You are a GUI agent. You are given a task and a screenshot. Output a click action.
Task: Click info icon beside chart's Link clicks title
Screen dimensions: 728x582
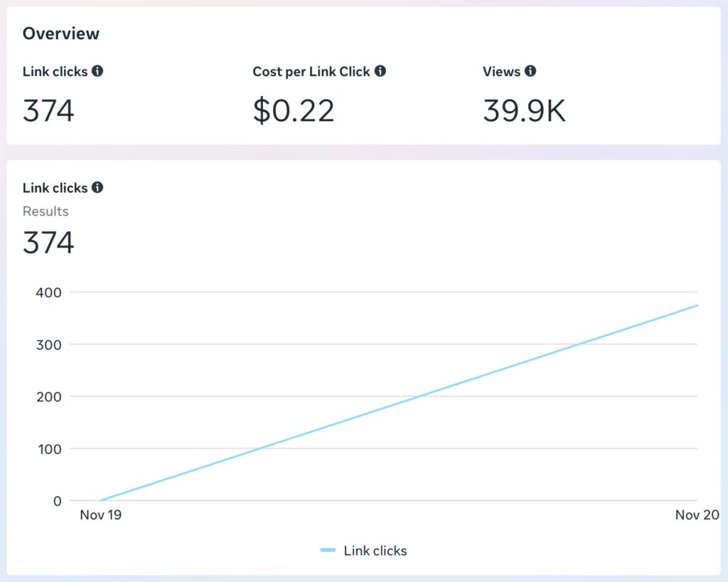(97, 188)
